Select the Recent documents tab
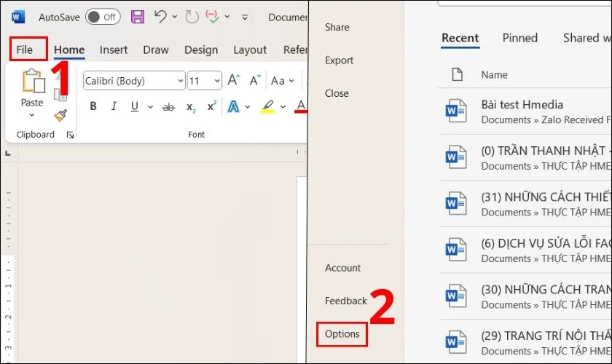Viewport: 612px width, 364px height. coord(460,39)
